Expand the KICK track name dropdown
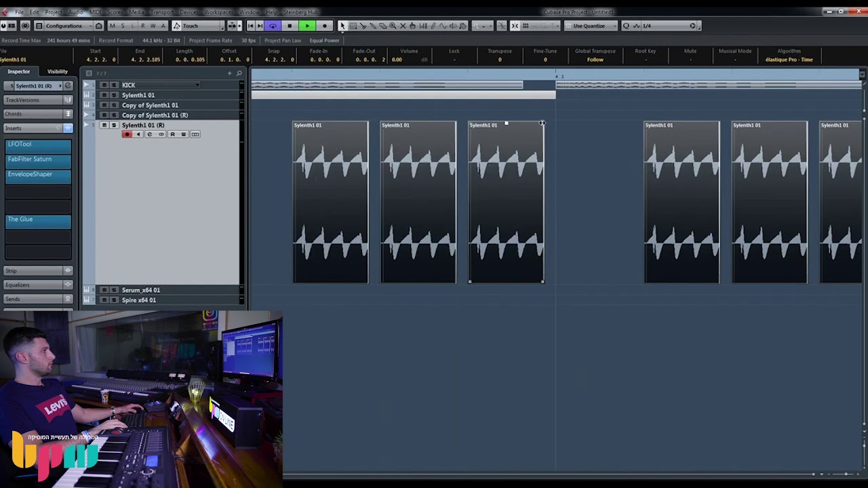Screen dimensions: 868x488 click(x=197, y=85)
